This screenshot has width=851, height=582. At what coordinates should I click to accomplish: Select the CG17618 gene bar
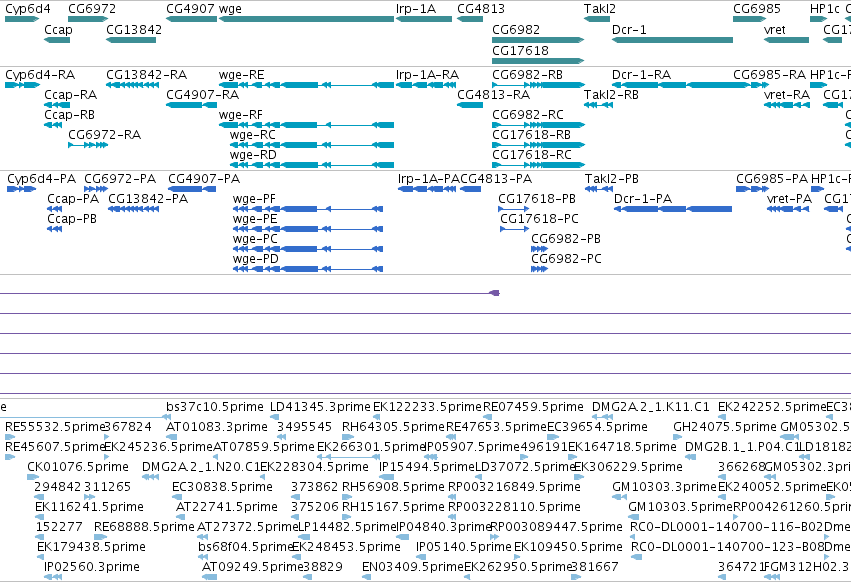tap(538, 60)
